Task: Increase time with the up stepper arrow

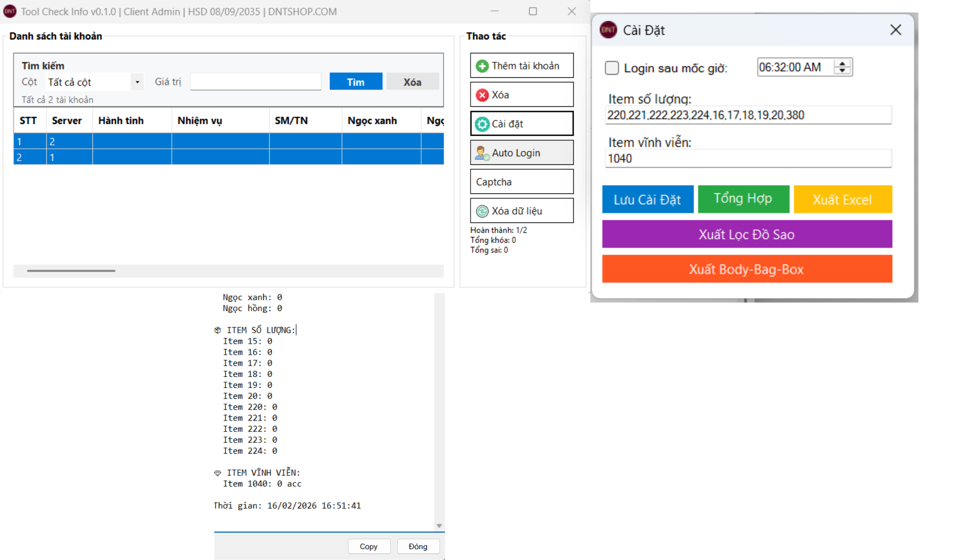Action: [842, 64]
